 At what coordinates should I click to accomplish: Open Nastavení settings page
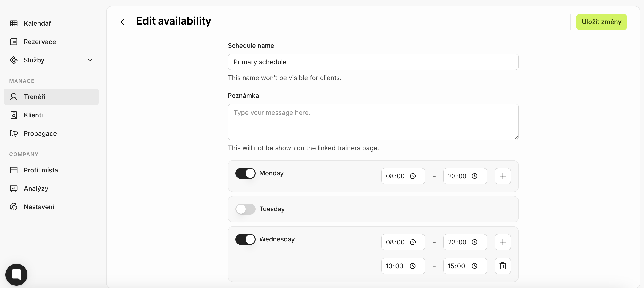click(39, 207)
